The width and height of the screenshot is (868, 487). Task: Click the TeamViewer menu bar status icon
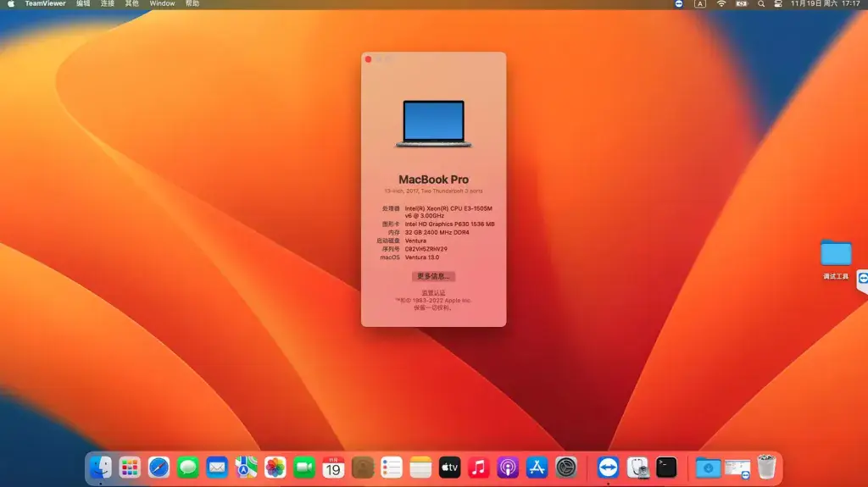(679, 4)
